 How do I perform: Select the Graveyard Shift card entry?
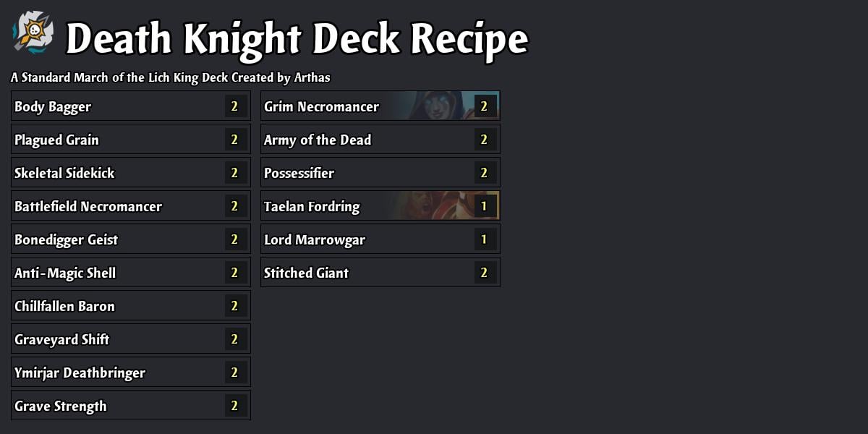click(109, 339)
